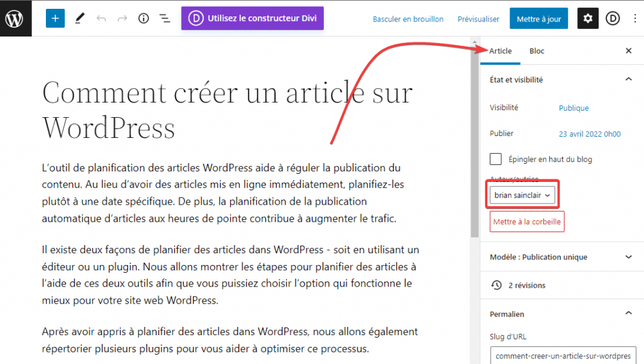Edit the publish date 23 avril 2022
This screenshot has width=644, height=364.
(x=589, y=134)
